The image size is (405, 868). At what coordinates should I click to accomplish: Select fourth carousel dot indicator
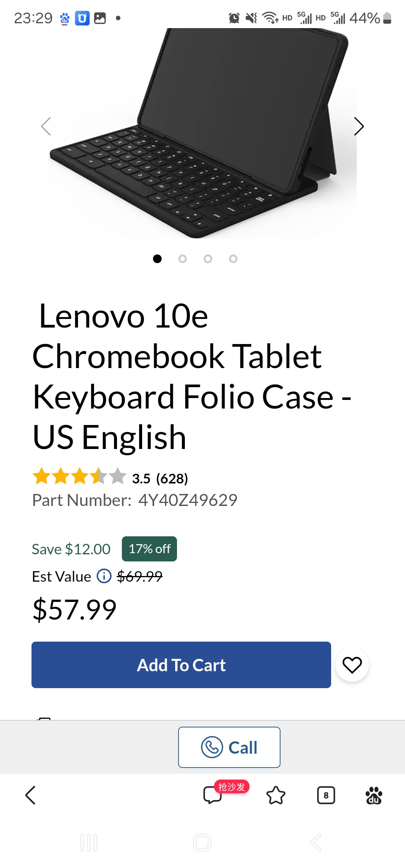[233, 259]
